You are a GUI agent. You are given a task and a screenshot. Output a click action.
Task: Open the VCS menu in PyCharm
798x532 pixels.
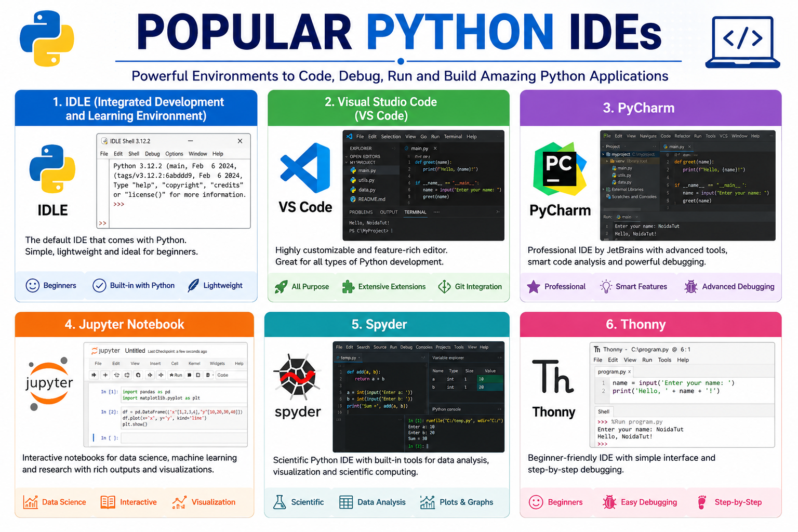tap(723, 136)
